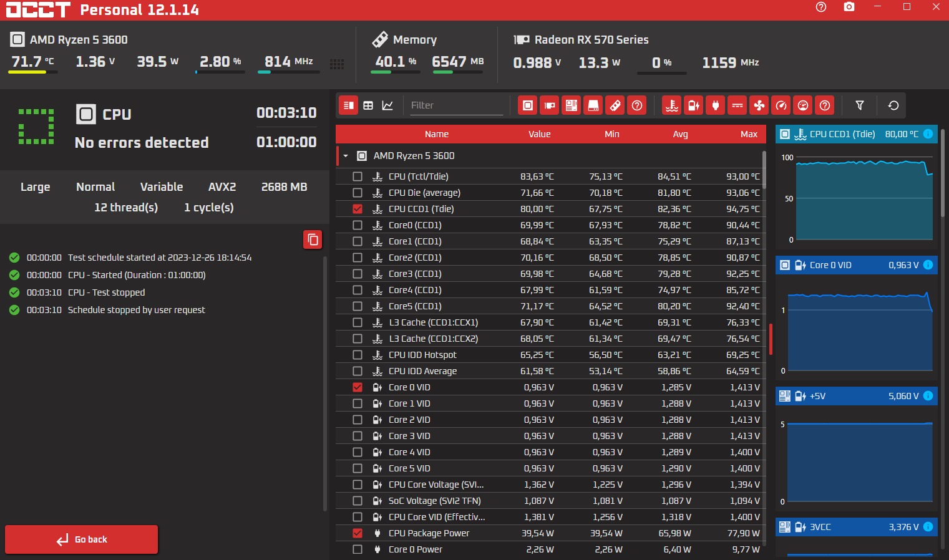Toggle CPU sensor filter icon
This screenshot has width=949, height=560.
528,105
